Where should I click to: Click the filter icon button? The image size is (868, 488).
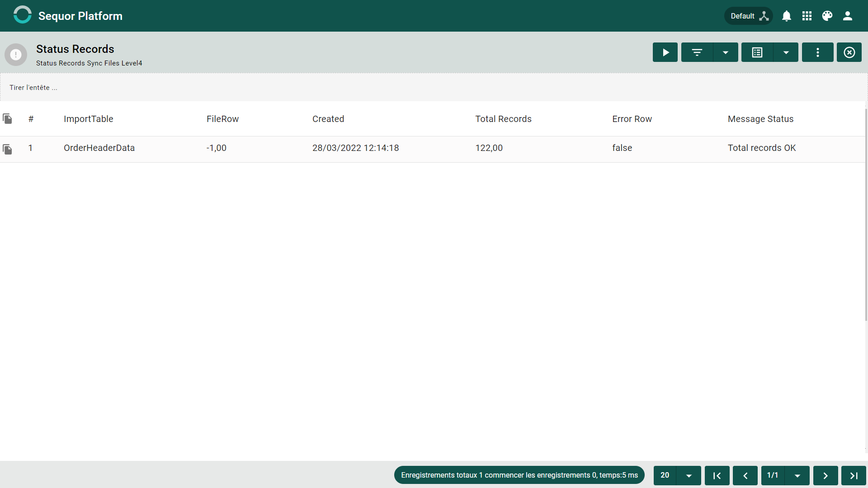(697, 52)
